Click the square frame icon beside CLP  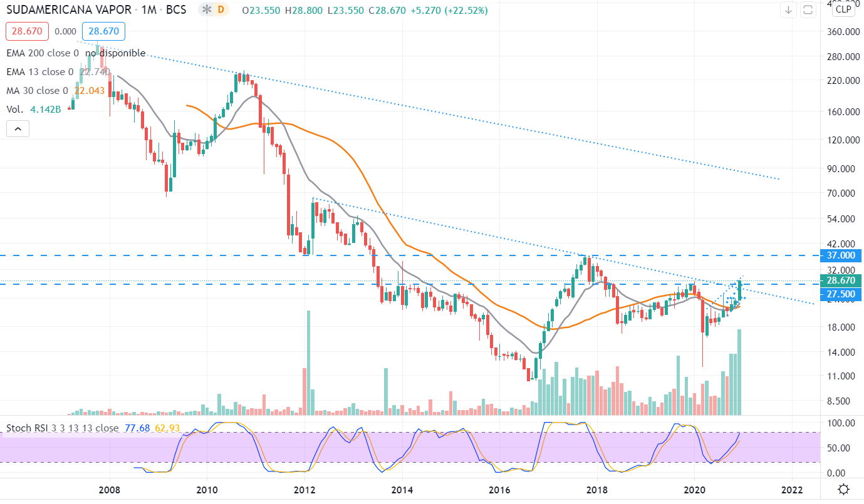(808, 9)
